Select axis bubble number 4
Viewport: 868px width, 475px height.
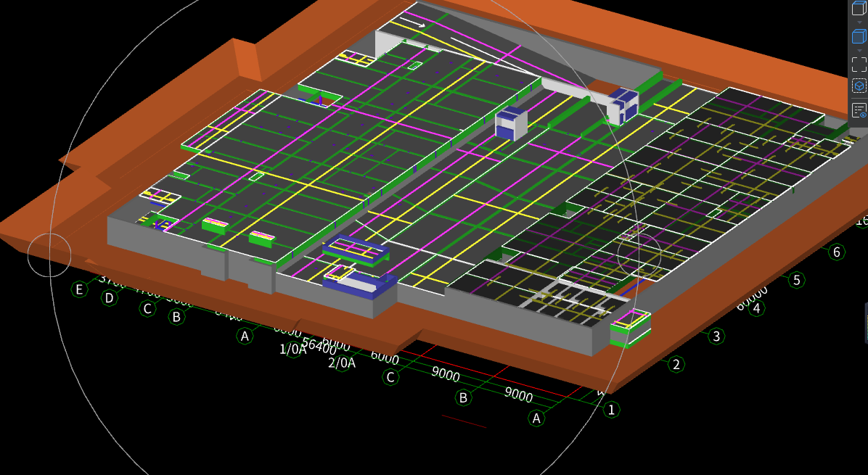click(757, 308)
